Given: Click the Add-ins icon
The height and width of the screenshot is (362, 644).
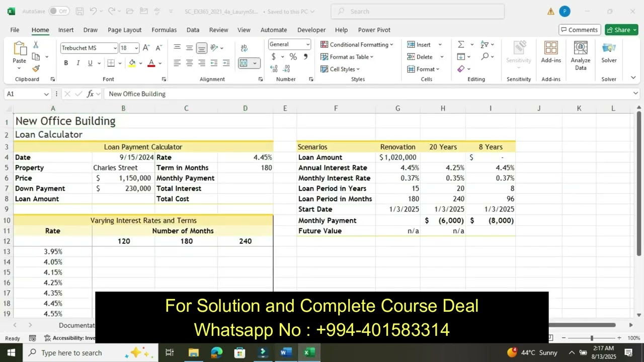Looking at the screenshot, I should pyautogui.click(x=551, y=52).
